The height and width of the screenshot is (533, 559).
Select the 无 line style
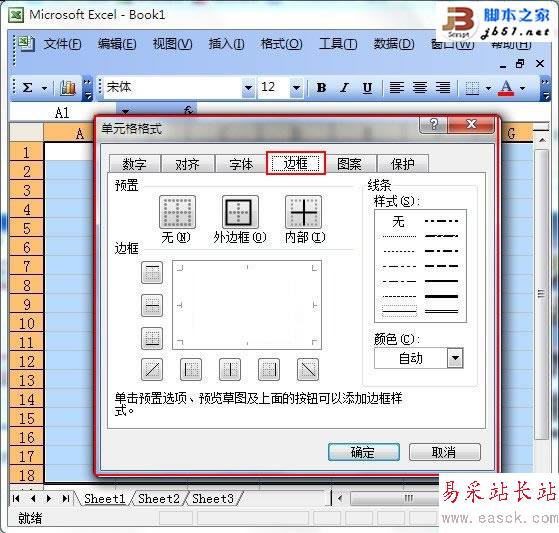coord(399,221)
